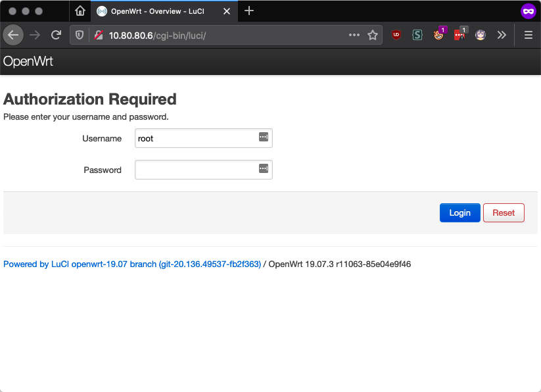Click the red Reset button

[504, 213]
